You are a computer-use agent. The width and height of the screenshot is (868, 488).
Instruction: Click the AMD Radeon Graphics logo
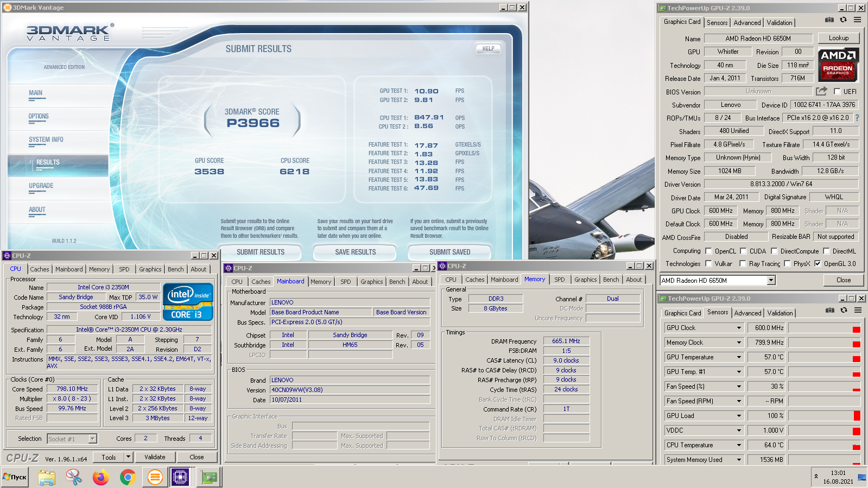(x=838, y=65)
